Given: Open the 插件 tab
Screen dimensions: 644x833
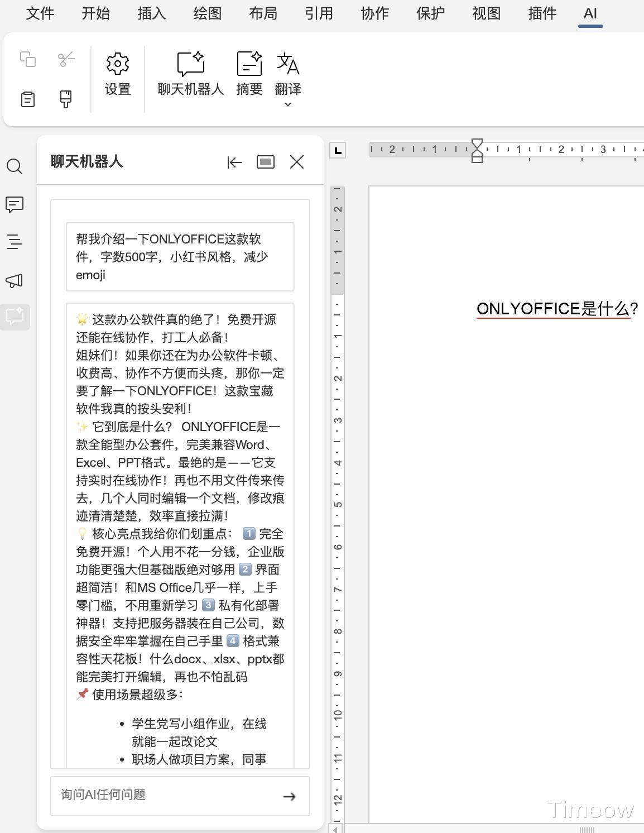Looking at the screenshot, I should [x=542, y=13].
